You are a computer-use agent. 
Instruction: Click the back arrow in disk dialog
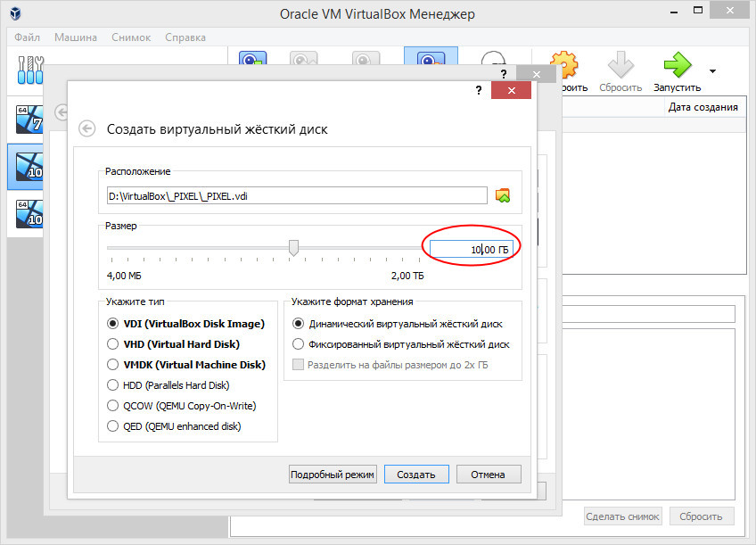[86, 128]
